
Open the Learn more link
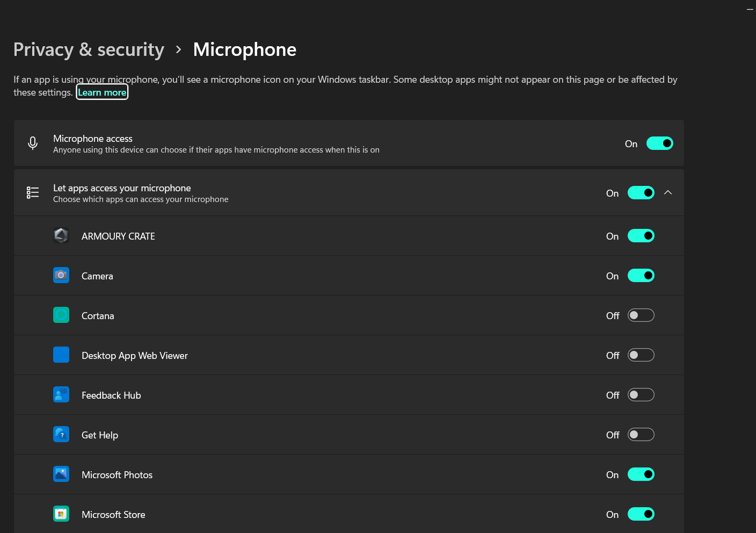click(x=102, y=92)
